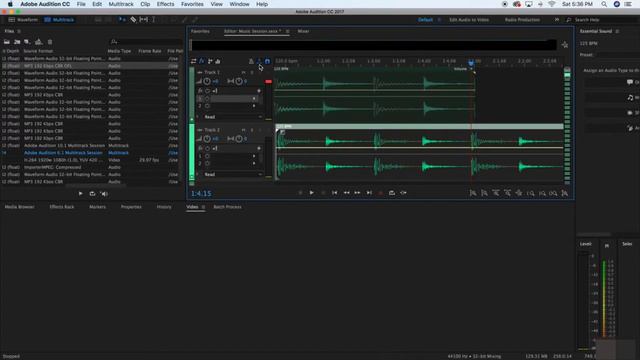
Task: Move playhead to previous with skip-back button
Action: [335, 193]
